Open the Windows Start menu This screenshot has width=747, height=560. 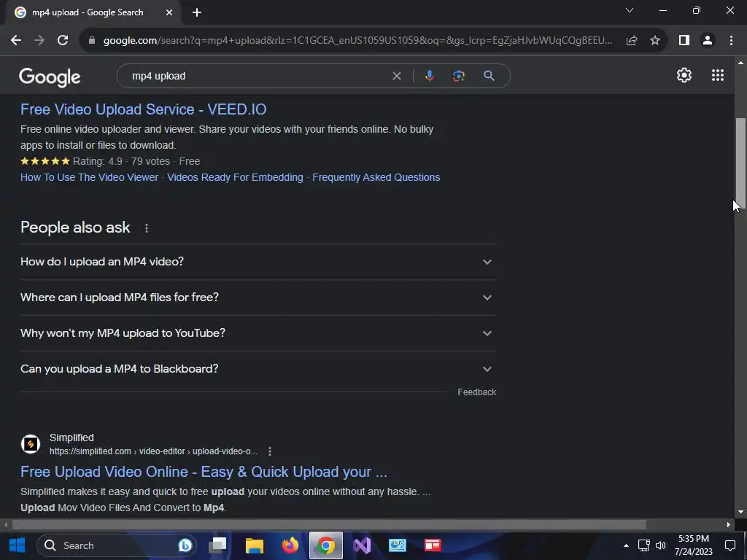[x=18, y=545]
